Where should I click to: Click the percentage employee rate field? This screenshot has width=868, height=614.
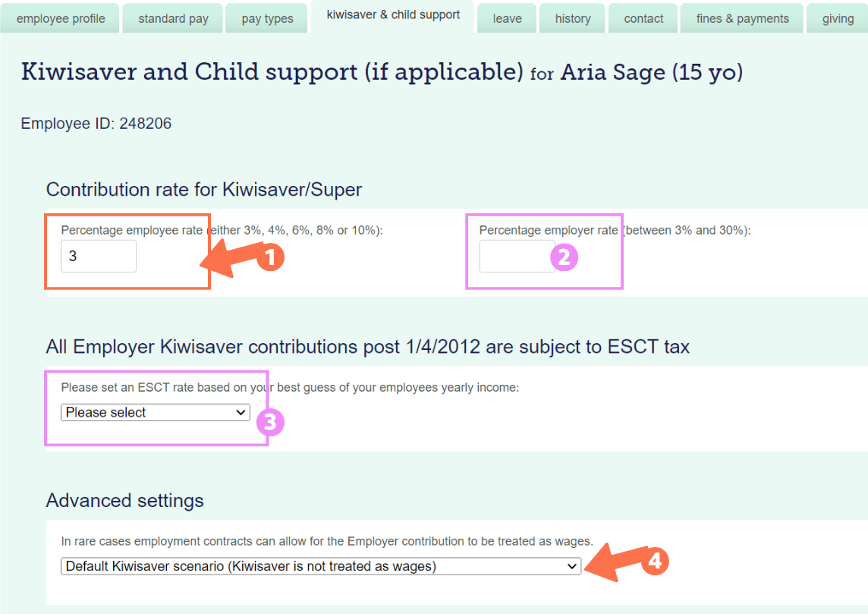tap(97, 256)
